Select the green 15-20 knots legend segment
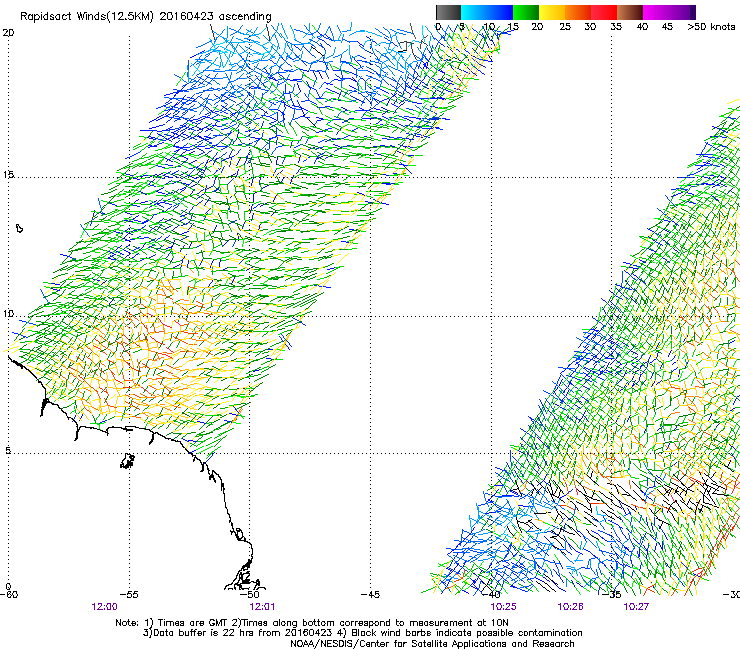 (x=526, y=12)
